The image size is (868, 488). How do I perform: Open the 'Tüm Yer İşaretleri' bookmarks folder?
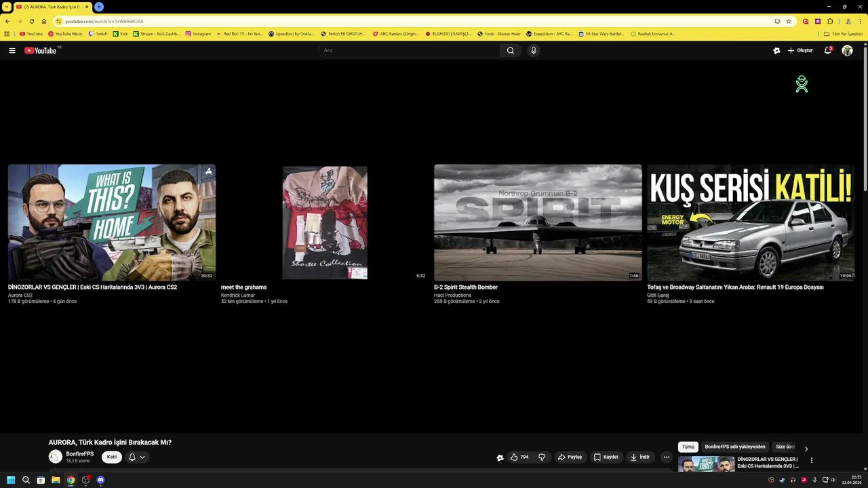pos(844,33)
